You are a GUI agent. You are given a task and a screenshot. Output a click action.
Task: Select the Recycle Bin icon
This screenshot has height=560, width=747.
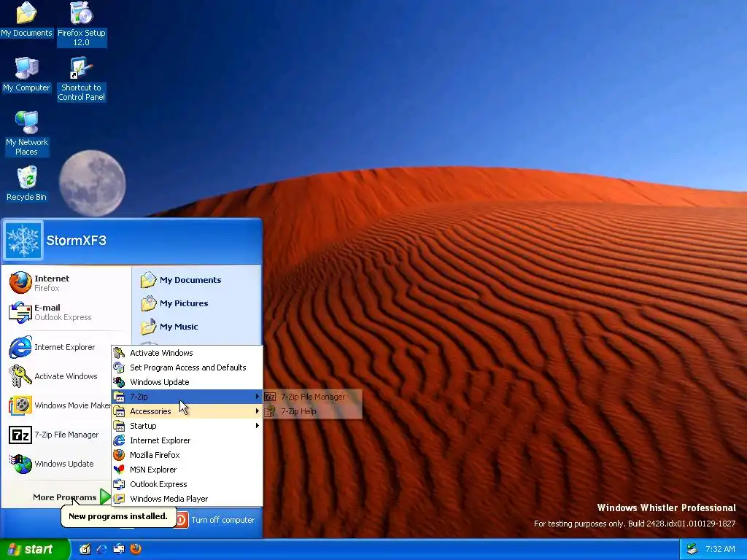(x=27, y=184)
